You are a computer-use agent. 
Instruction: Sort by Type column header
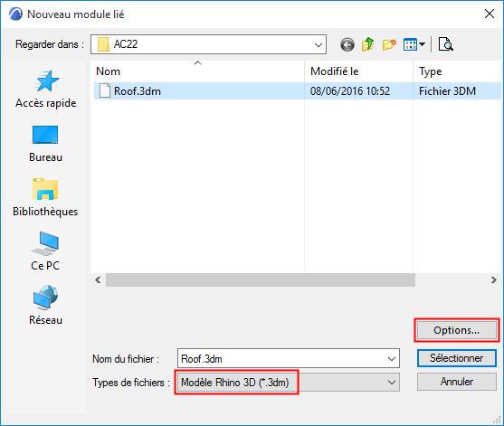point(457,71)
